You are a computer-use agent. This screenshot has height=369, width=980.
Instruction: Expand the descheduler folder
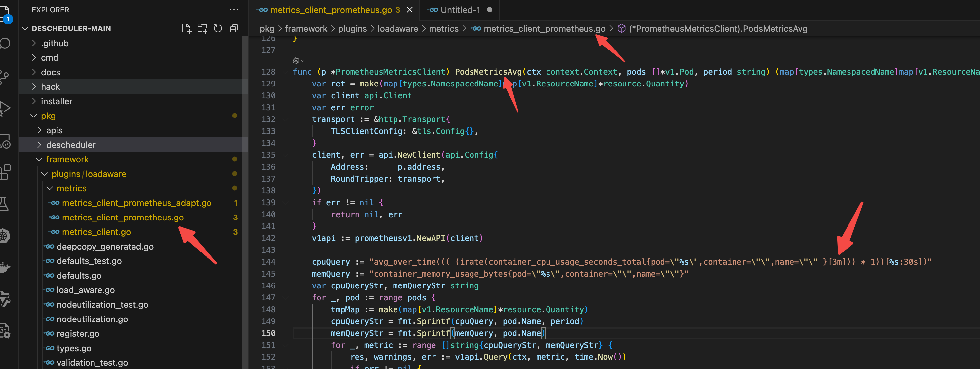tap(71, 145)
